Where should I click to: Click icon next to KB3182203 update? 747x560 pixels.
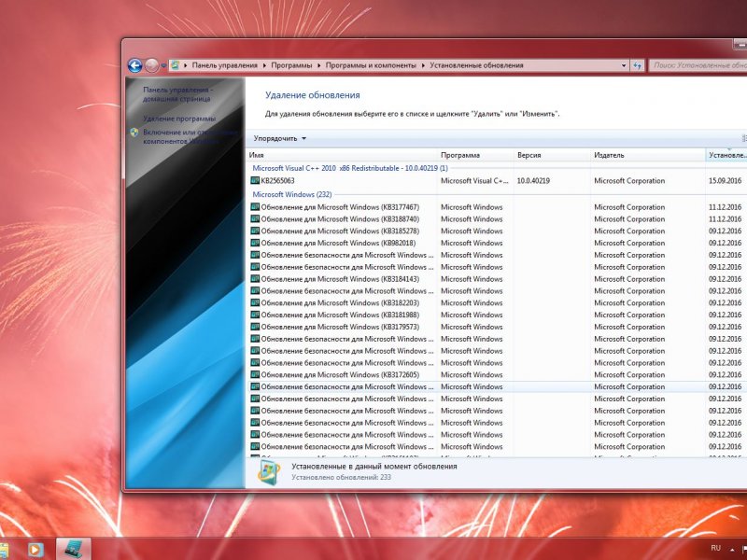coord(255,302)
